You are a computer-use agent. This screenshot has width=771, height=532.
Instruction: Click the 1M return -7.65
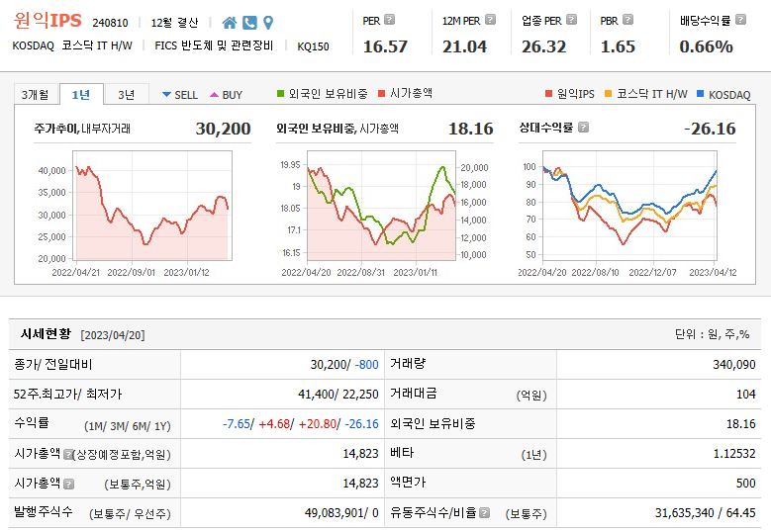pos(237,424)
